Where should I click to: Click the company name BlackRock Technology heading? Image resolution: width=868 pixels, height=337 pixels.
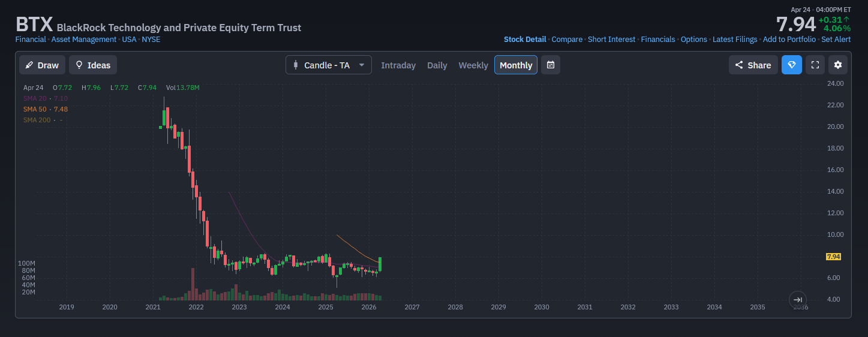pyautogui.click(x=179, y=28)
